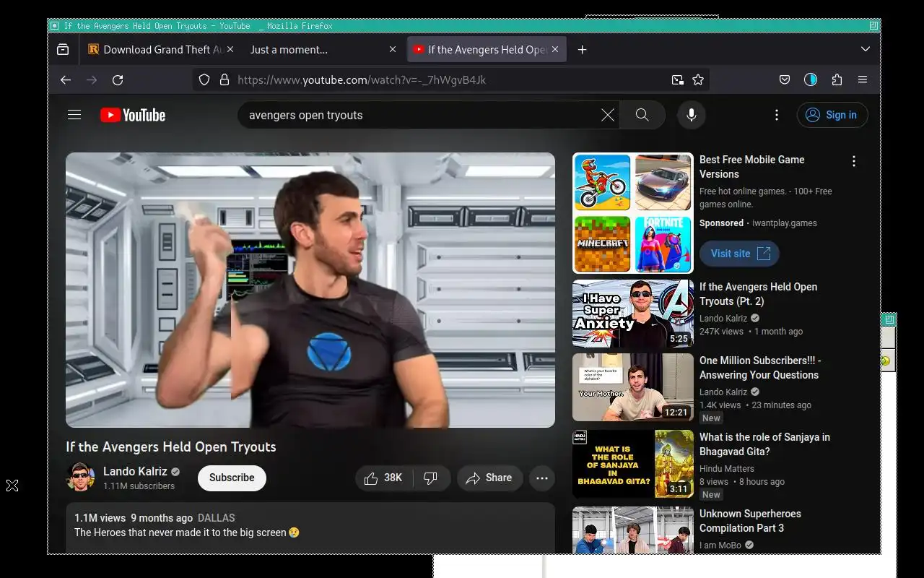The image size is (924, 578).
Task: Go back to previous page
Action: coord(66,80)
